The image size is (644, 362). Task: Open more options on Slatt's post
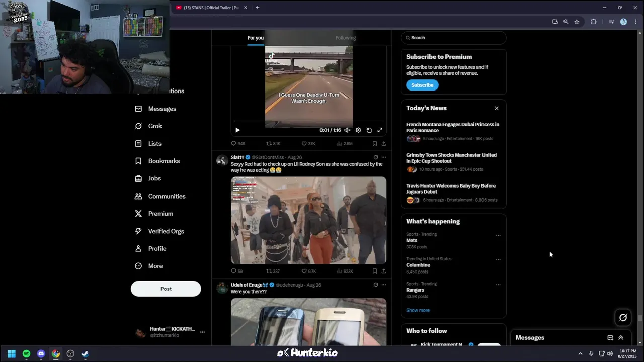click(383, 157)
